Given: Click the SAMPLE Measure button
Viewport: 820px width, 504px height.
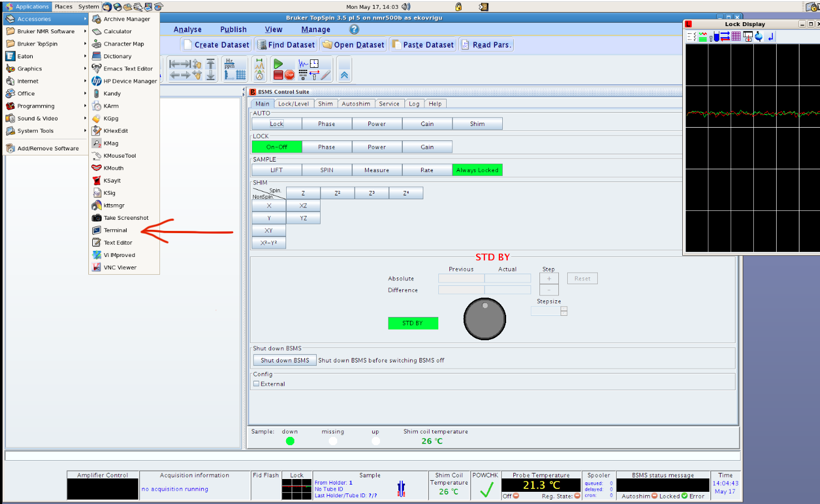Looking at the screenshot, I should 377,170.
